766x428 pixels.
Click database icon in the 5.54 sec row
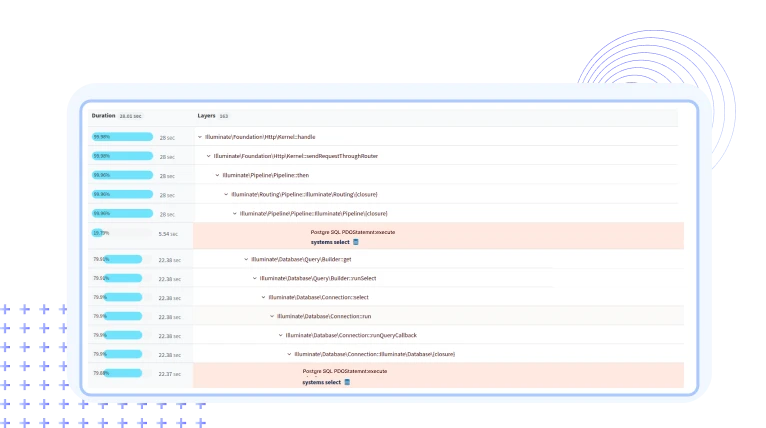coord(356,242)
